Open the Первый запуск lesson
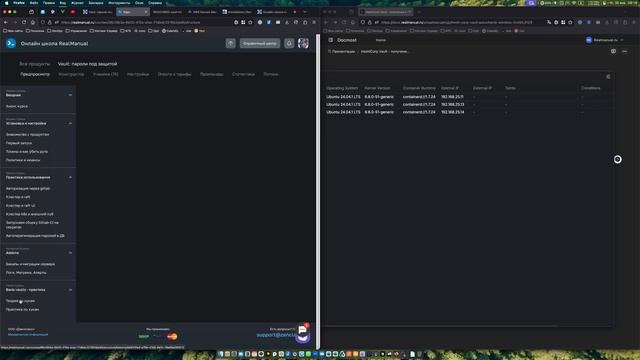The height and width of the screenshot is (360, 640). point(19,143)
